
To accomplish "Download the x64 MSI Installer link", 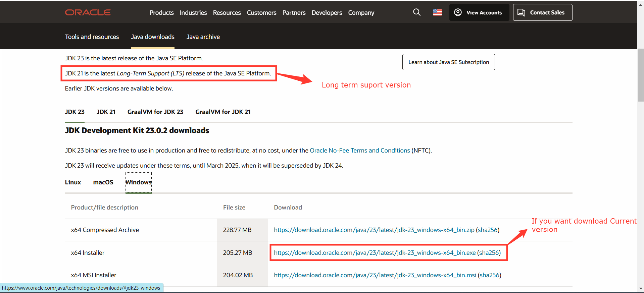I will [375, 275].
